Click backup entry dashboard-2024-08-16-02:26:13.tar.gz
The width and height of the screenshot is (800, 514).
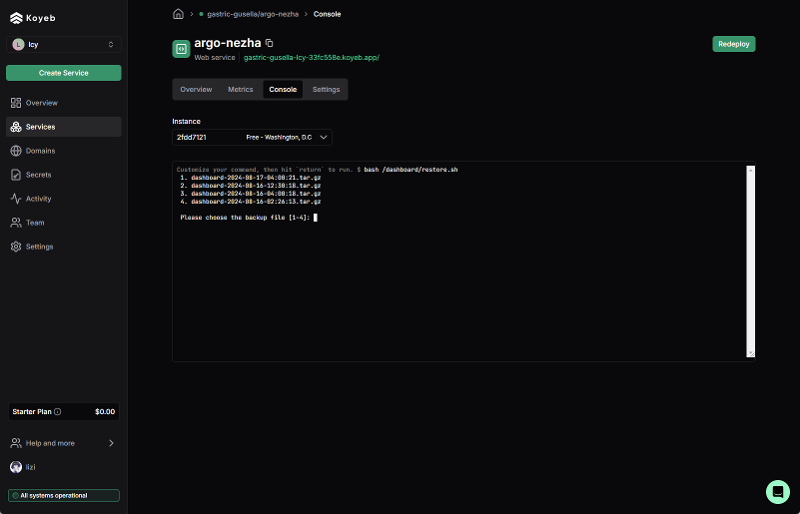[x=256, y=202]
